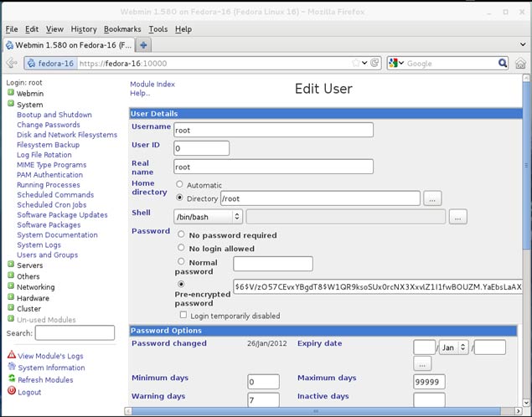The height and width of the screenshot is (417, 532).
Task: Click the Minimum days field
Action: coord(264,382)
